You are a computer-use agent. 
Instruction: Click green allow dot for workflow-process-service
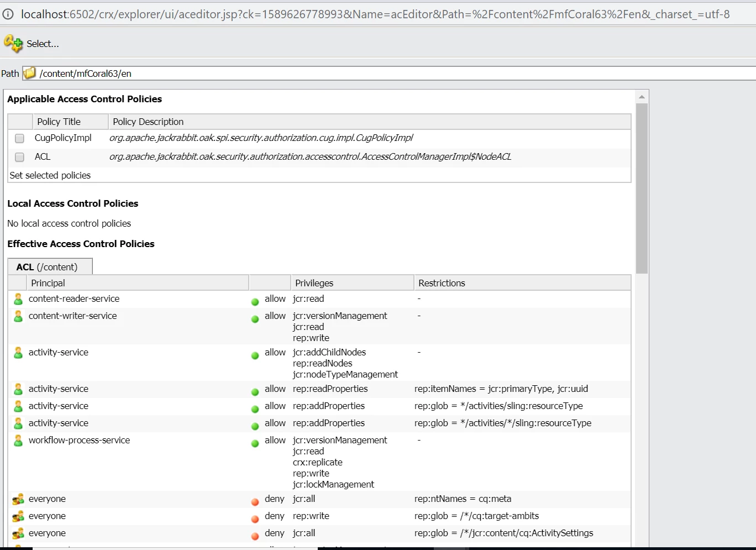(x=255, y=443)
